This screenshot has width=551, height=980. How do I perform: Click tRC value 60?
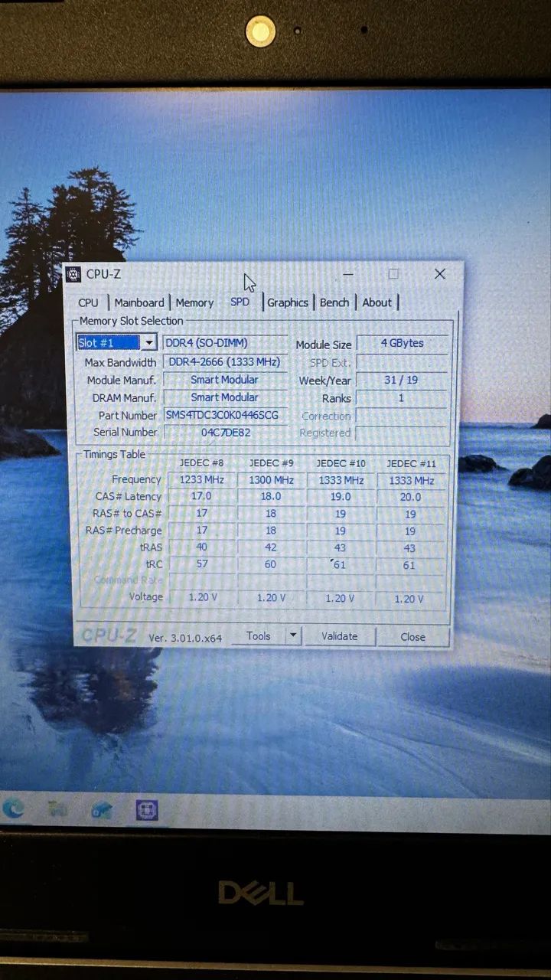click(x=272, y=564)
